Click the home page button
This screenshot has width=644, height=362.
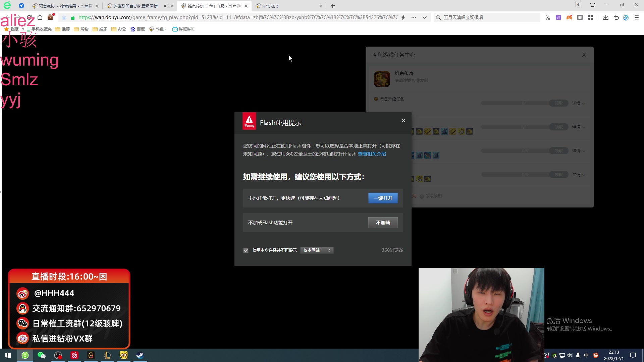click(40, 17)
